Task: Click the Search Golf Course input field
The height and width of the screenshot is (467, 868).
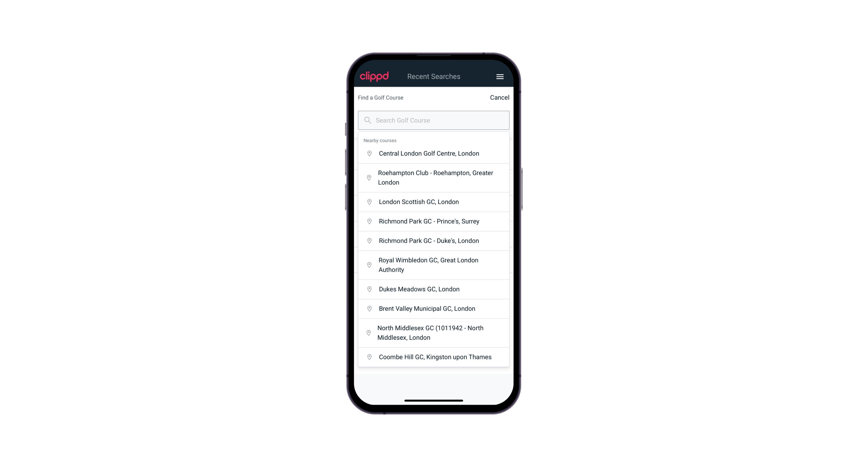Action: tap(434, 120)
